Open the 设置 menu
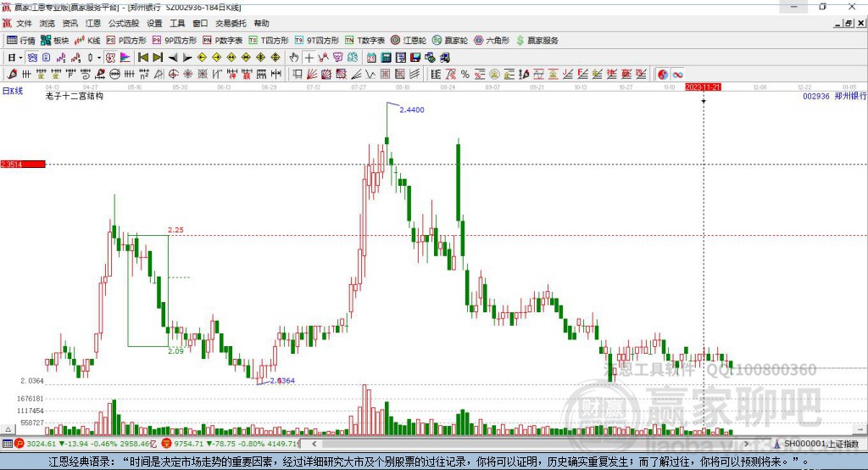Image resolution: width=868 pixels, height=470 pixels. (x=154, y=23)
